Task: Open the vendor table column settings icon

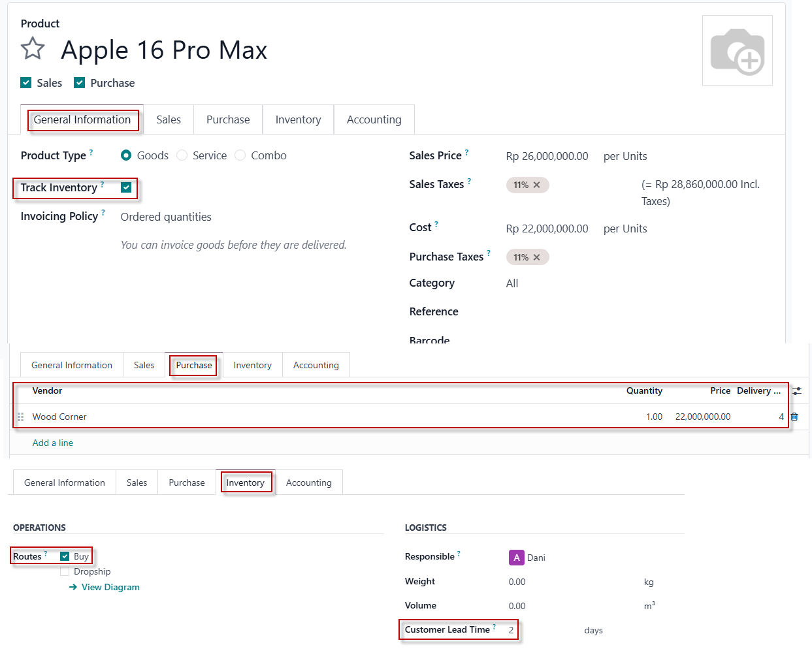Action: point(797,391)
